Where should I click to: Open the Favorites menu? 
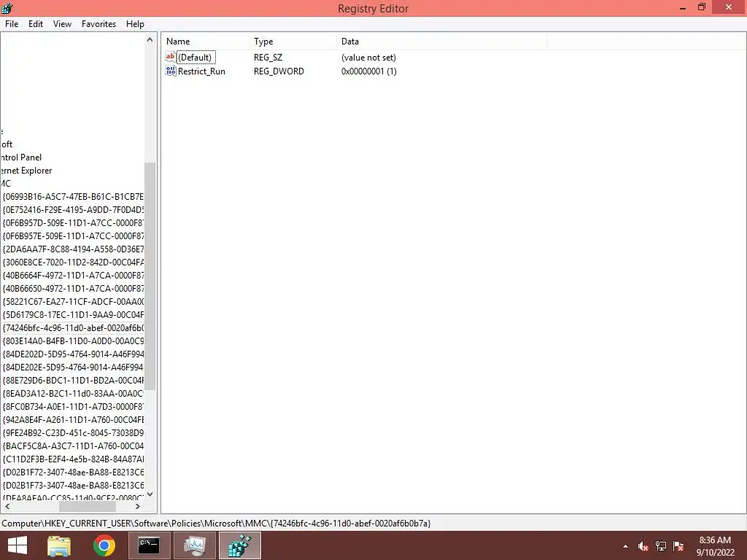pos(98,24)
